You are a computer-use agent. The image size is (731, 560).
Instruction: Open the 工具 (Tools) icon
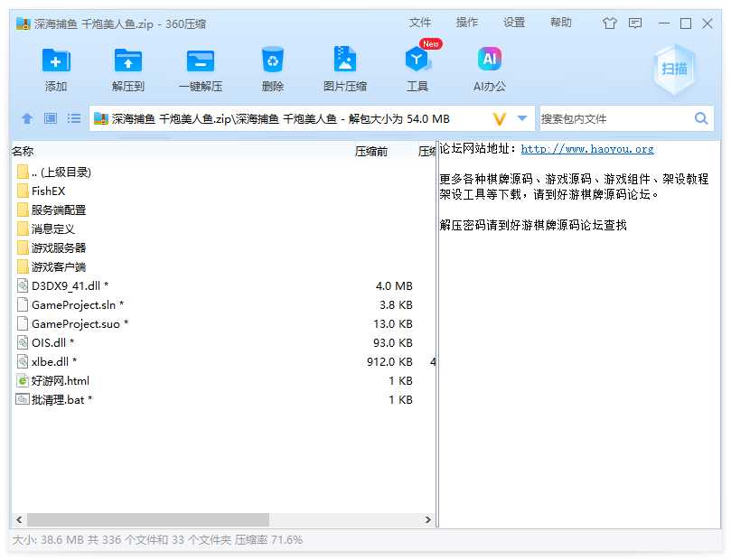[417, 60]
